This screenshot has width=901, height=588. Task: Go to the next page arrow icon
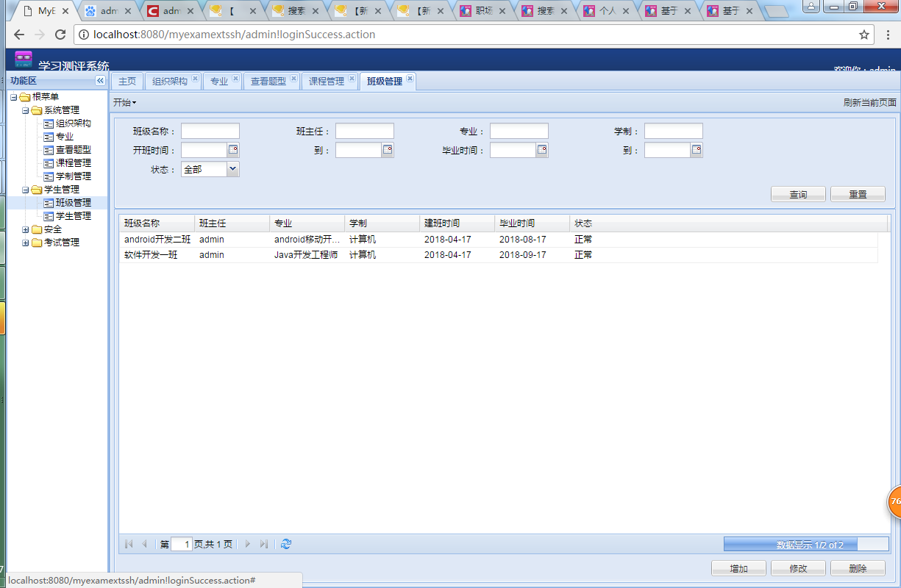[248, 544]
